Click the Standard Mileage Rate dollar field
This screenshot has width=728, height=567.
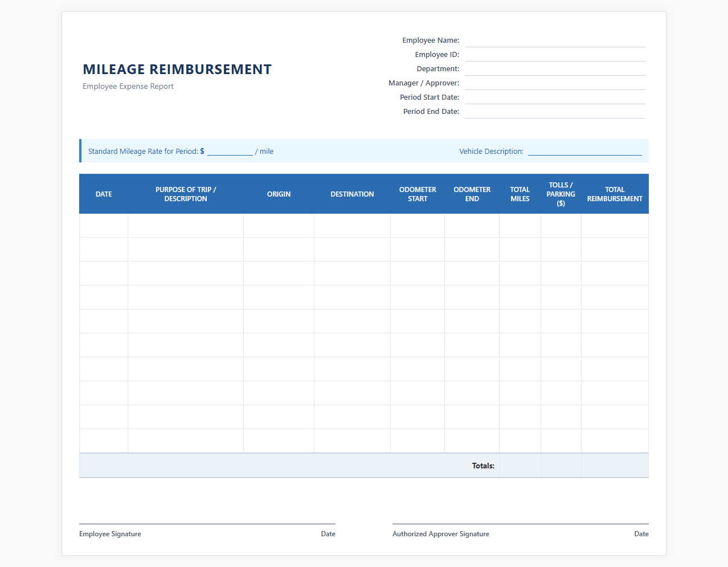(x=230, y=151)
